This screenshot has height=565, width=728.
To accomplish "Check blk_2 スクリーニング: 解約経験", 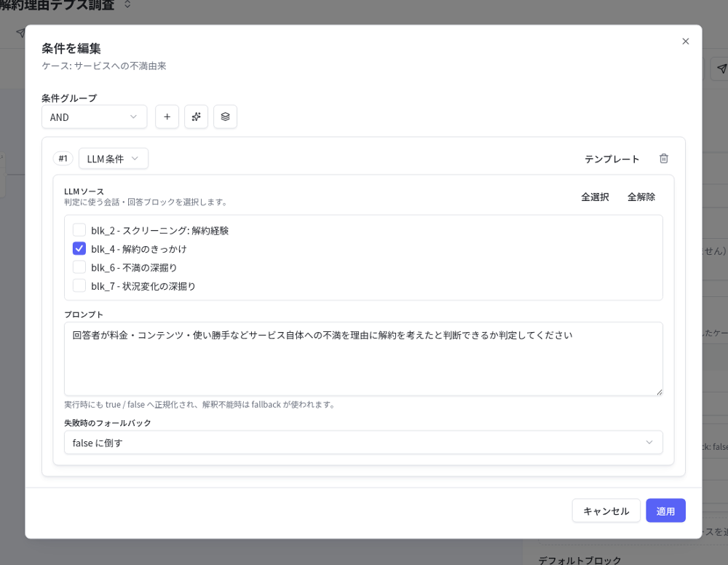I will pyautogui.click(x=79, y=230).
